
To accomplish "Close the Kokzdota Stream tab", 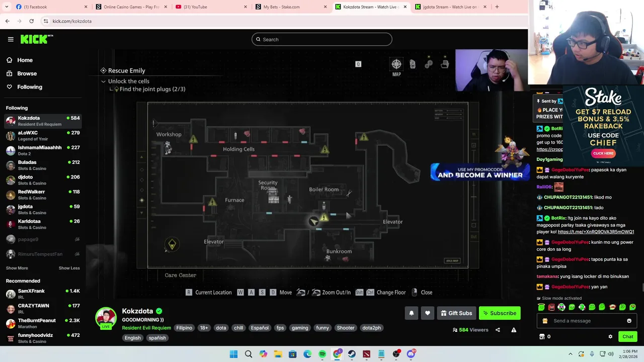I will coord(405,7).
